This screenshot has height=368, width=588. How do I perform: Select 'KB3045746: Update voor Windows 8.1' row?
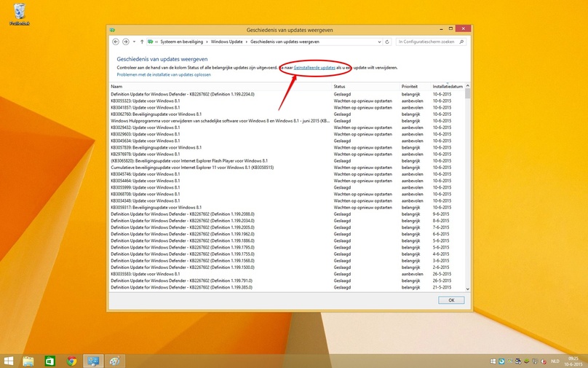287,174
